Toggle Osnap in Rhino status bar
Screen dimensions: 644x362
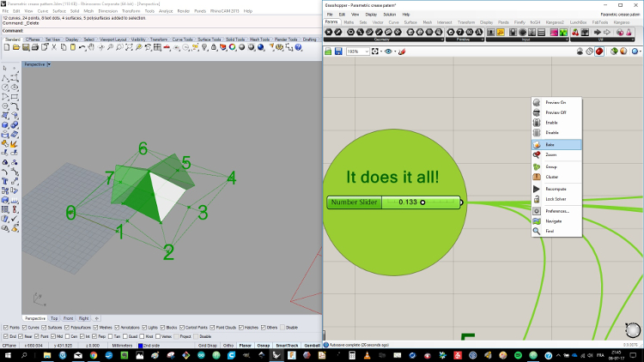pyautogui.click(x=264, y=346)
